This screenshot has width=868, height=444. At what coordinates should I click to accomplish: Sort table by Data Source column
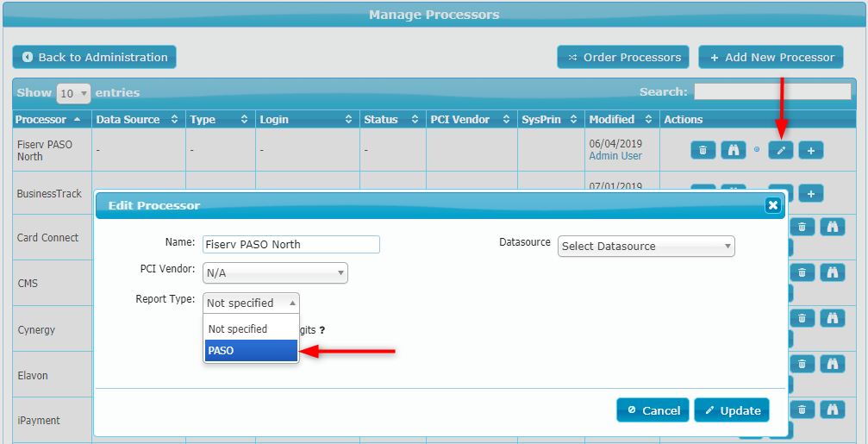(139, 120)
